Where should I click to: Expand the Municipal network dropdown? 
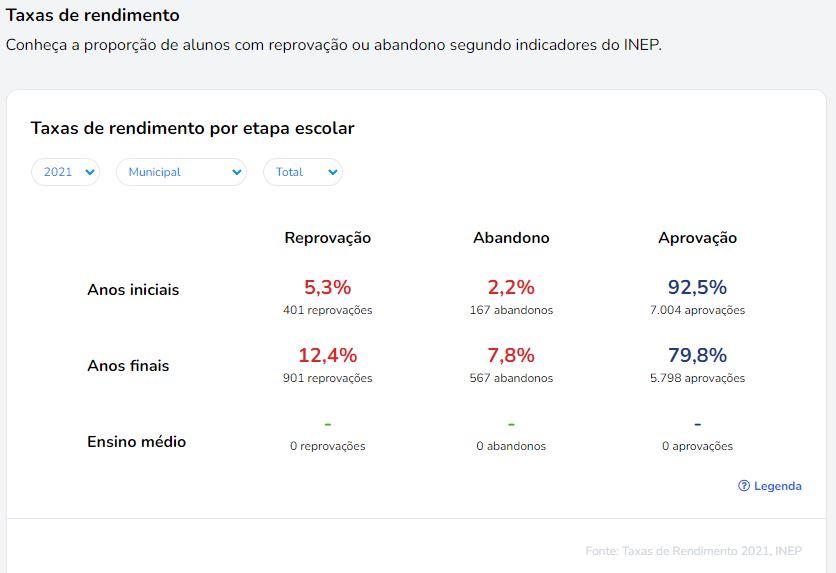[181, 172]
